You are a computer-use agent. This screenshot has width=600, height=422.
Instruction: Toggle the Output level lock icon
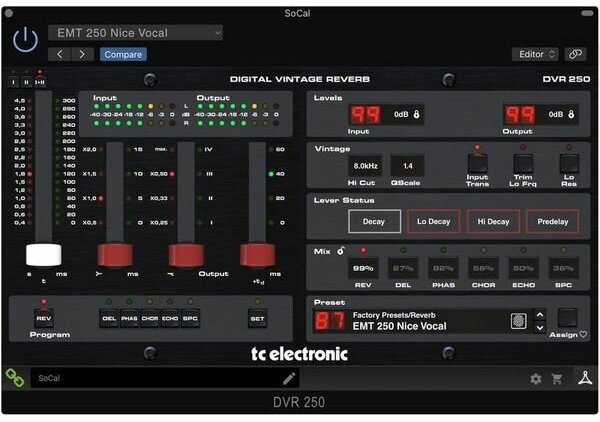point(571,114)
